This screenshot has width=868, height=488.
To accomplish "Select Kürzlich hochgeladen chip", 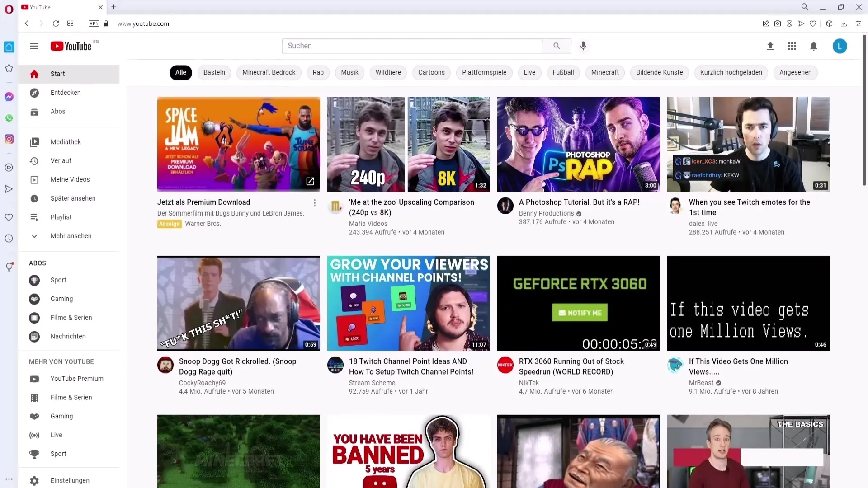I will pyautogui.click(x=731, y=72).
